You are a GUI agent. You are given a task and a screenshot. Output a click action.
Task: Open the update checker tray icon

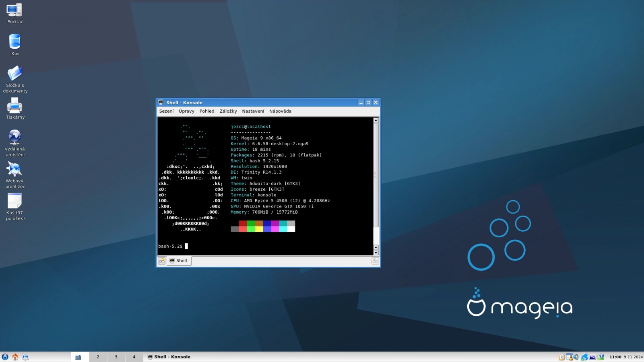pyautogui.click(x=584, y=357)
